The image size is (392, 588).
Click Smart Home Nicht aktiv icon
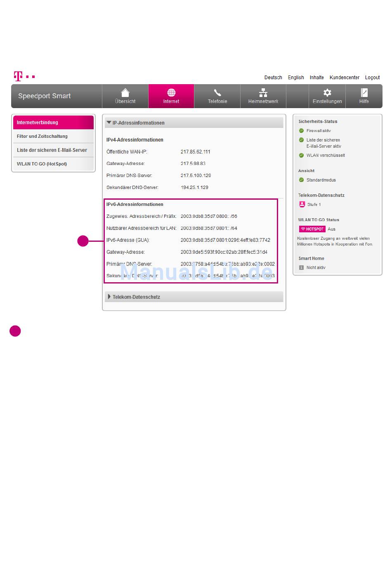301,267
